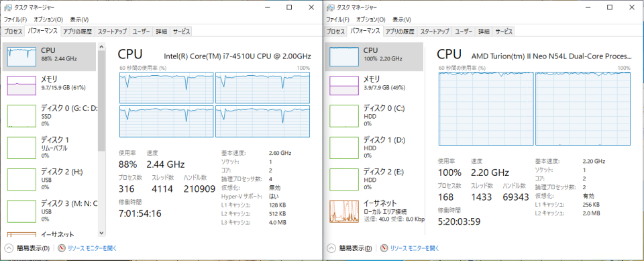Switch to ユーザー tab in left window
Image resolution: width=644 pixels, height=261 pixels.
coord(142,32)
